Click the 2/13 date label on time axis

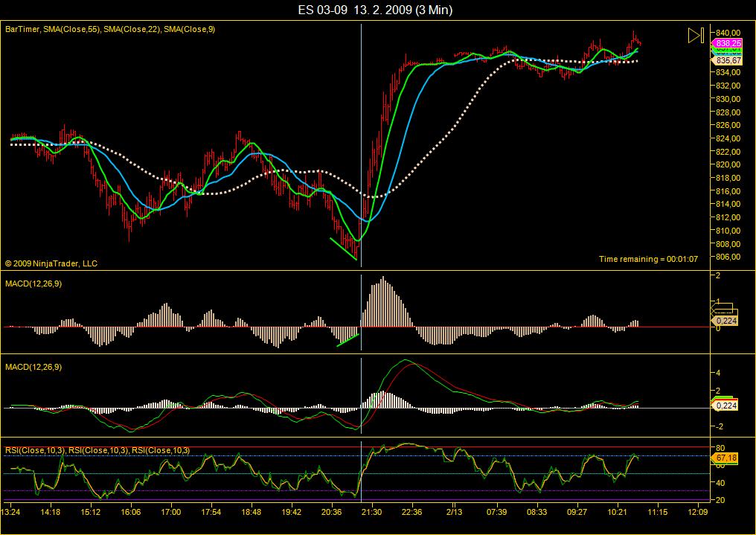pyautogui.click(x=454, y=513)
